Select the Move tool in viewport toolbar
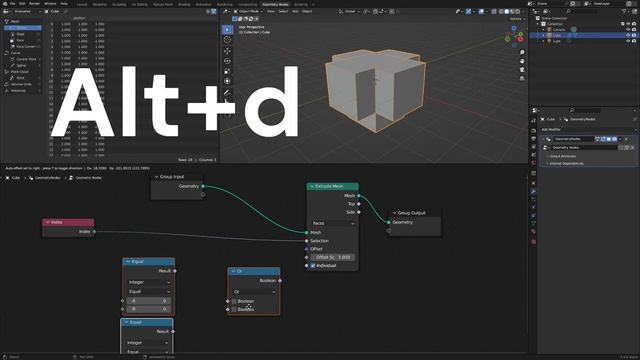The image size is (640, 360). coord(227,51)
